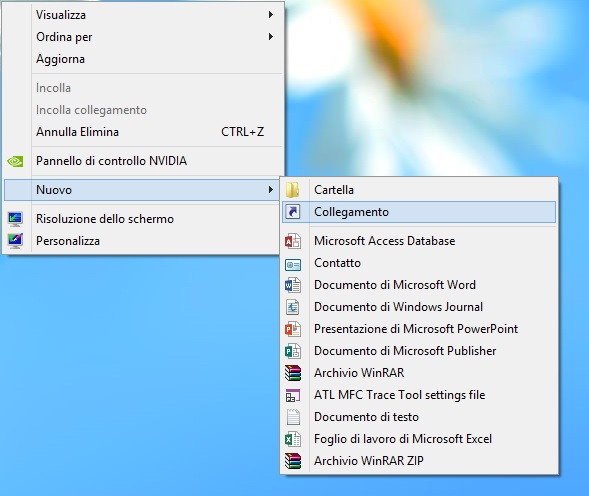Select the greyed Incolla entry
This screenshot has height=496, width=589.
coord(143,88)
